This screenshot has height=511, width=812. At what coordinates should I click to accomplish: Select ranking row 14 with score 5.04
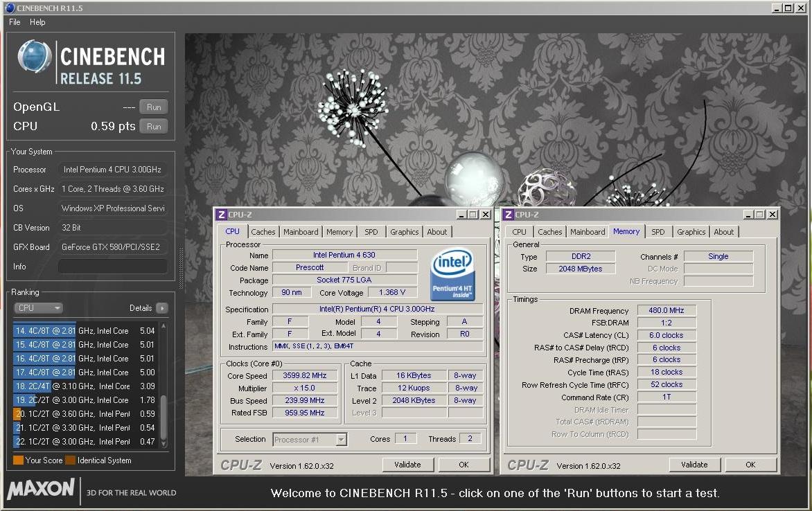click(x=85, y=331)
